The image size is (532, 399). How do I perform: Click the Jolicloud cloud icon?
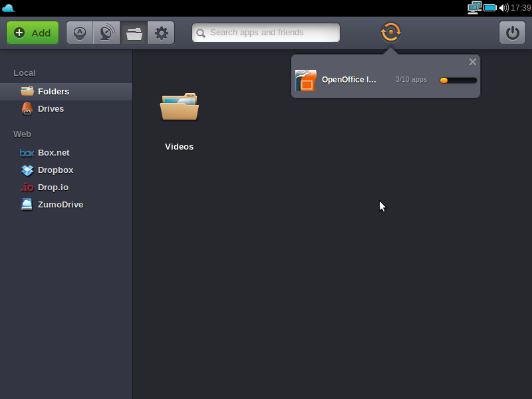pyautogui.click(x=9, y=8)
